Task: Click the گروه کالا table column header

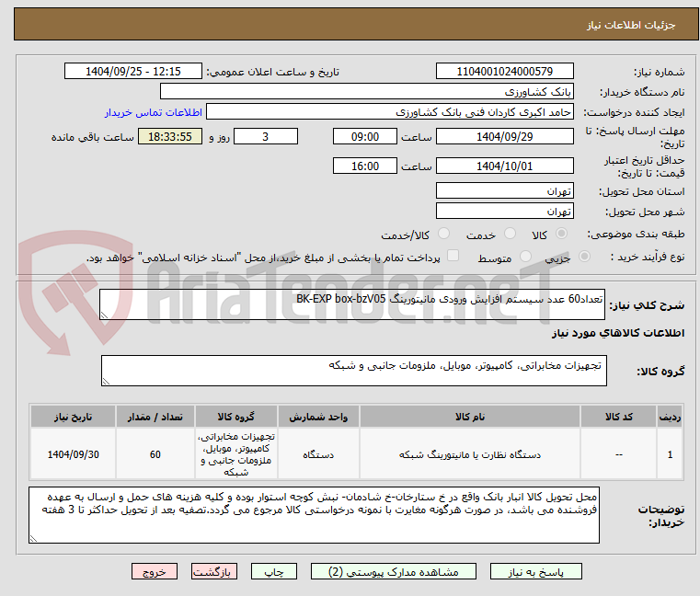Action: [236, 417]
